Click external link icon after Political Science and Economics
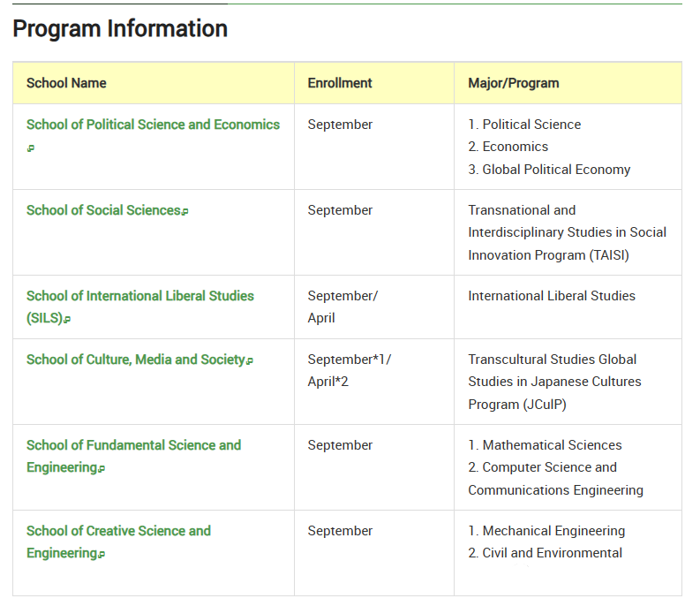 [x=30, y=148]
